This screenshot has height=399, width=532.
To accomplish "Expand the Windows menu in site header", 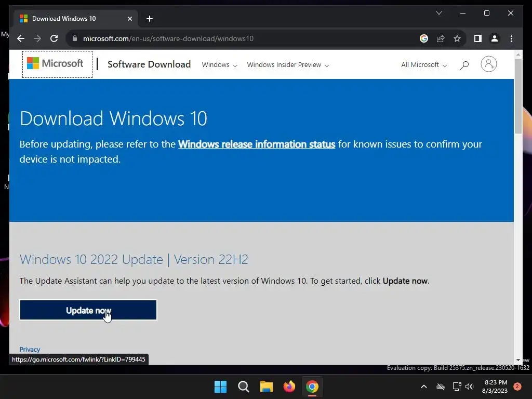I will (219, 65).
